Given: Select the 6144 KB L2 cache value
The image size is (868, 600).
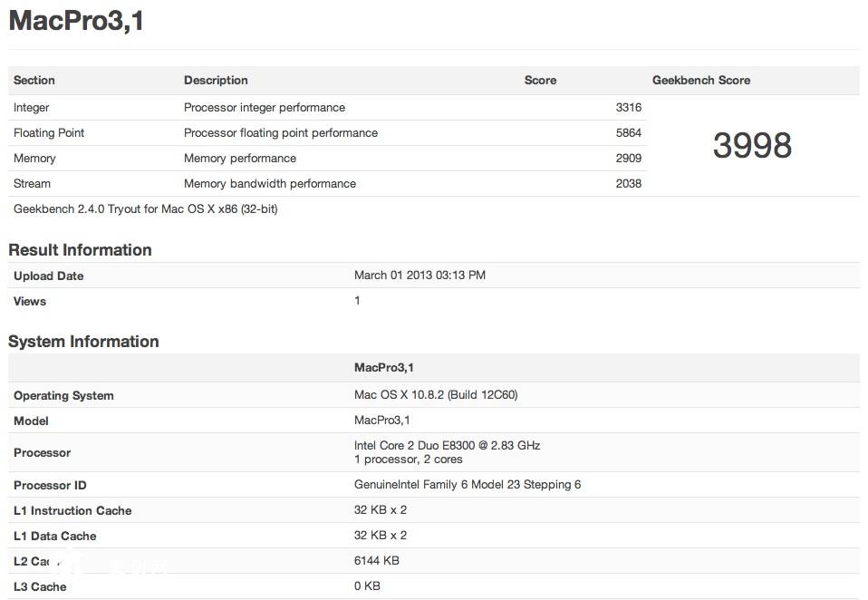Looking at the screenshot, I should click(376, 561).
